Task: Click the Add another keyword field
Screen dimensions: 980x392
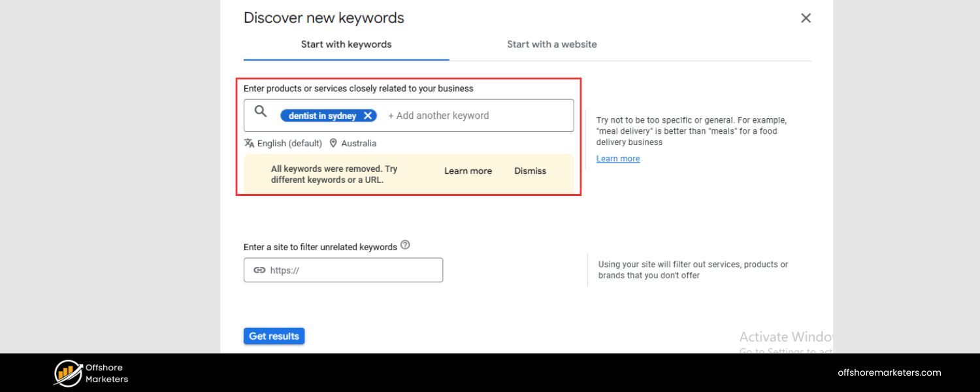Action: point(439,115)
